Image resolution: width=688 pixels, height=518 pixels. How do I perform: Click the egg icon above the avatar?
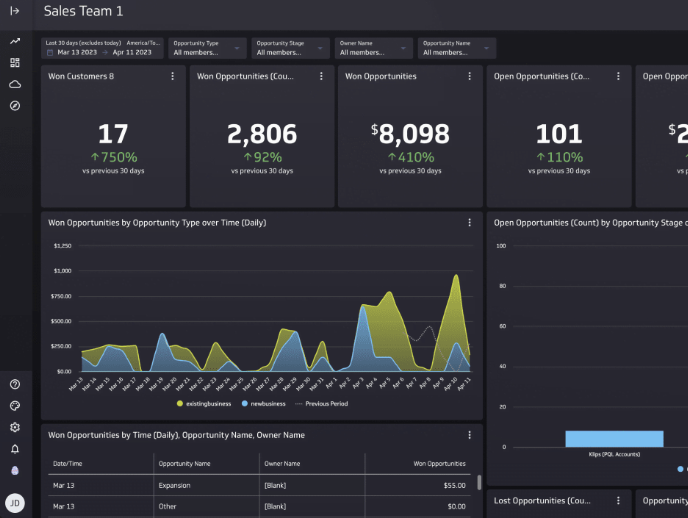[x=15, y=471]
